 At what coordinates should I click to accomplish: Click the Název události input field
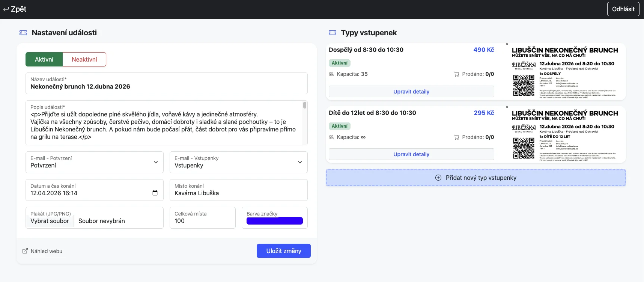pos(167,83)
